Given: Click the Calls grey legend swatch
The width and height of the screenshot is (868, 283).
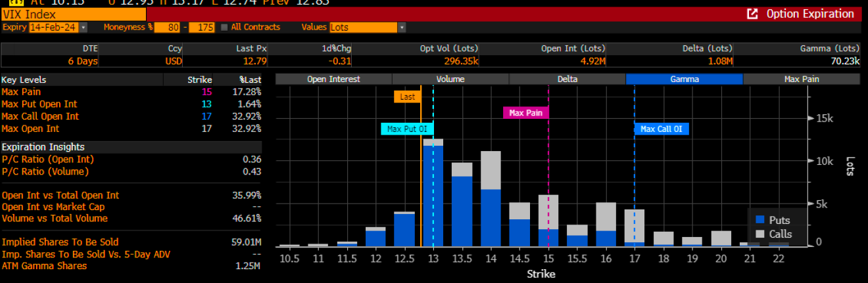Looking at the screenshot, I should coord(760,234).
